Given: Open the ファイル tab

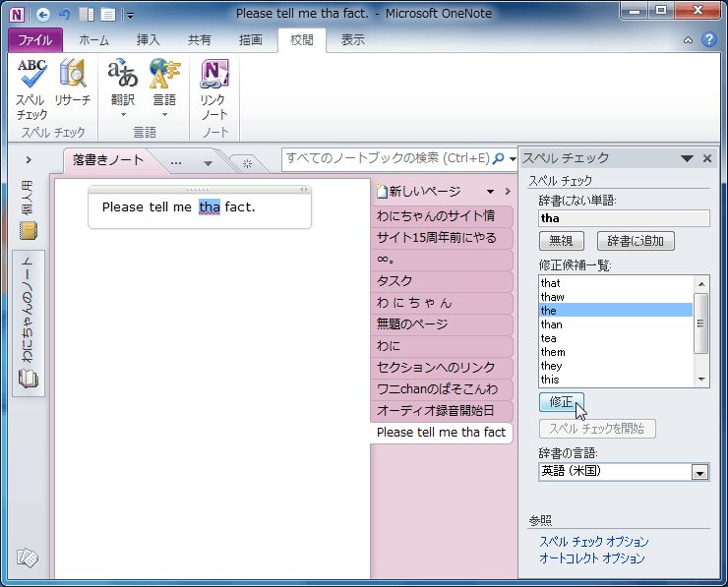Looking at the screenshot, I should click(35, 40).
